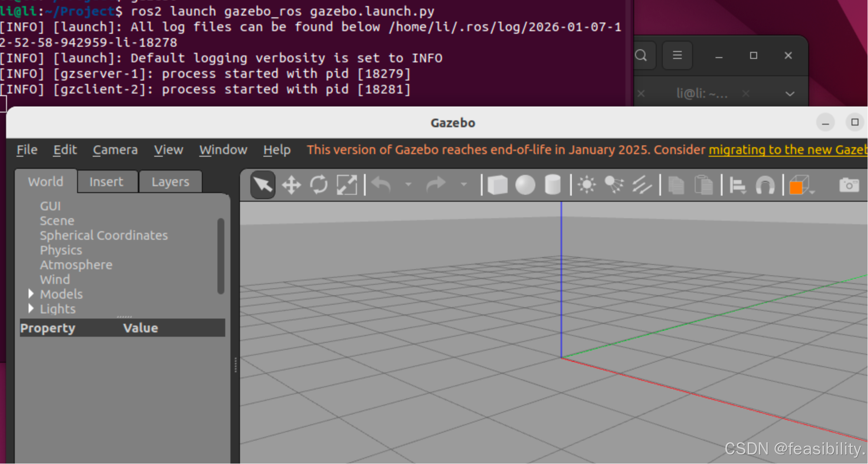Open the undo history dropdown arrow

tap(408, 185)
